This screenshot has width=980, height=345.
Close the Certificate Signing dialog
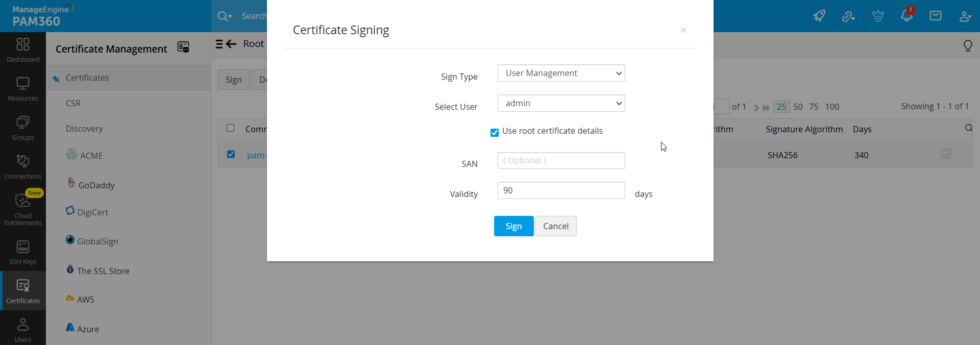[683, 30]
